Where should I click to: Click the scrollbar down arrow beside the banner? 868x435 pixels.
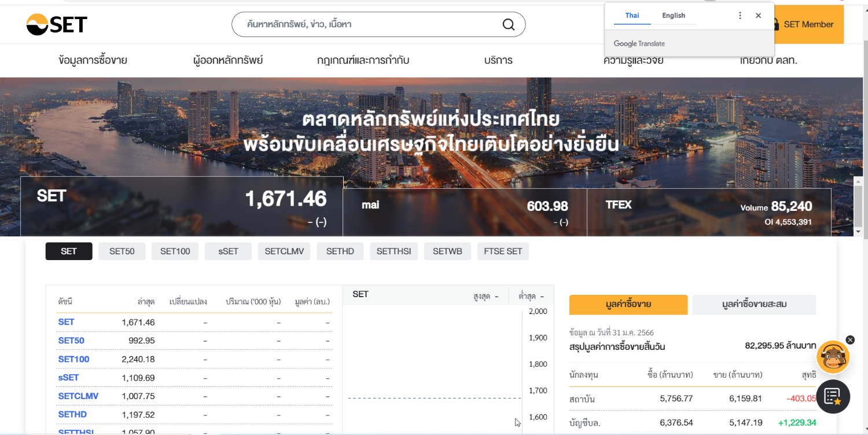[x=858, y=232]
